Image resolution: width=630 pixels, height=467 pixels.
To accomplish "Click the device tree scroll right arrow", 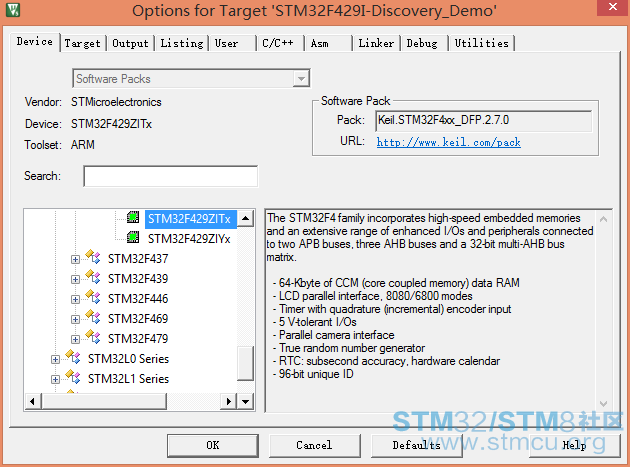I will 229,401.
